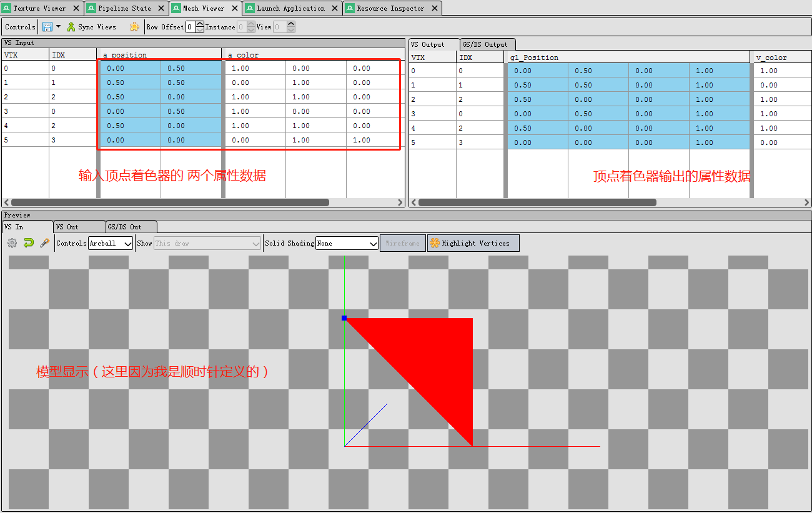The height and width of the screenshot is (513, 812).
Task: Close the Resource Inspector tab
Action: [x=435, y=9]
